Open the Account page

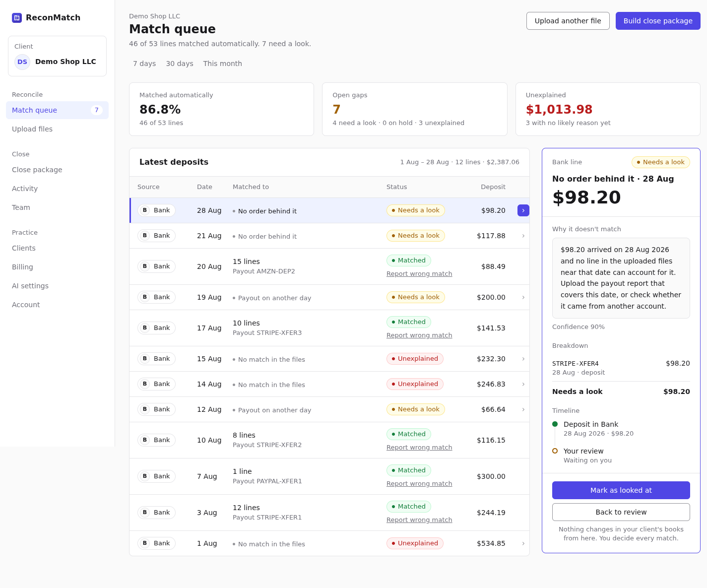[57, 305]
